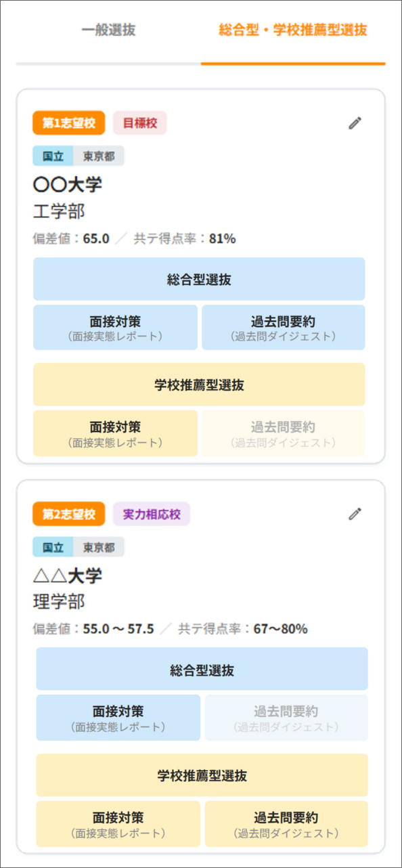The height and width of the screenshot is (868, 402).
Task: Edit the 〇〇大学 card with pencil icon
Action: [355, 123]
